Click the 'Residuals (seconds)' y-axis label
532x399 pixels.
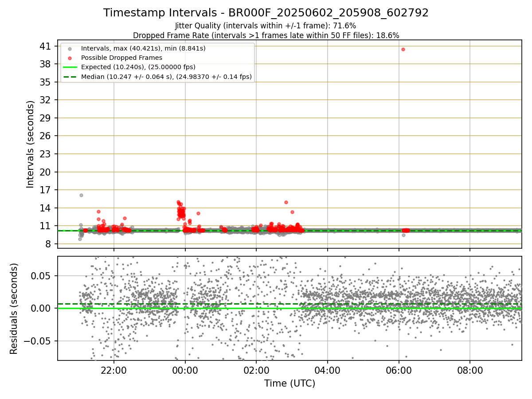[x=14, y=309]
